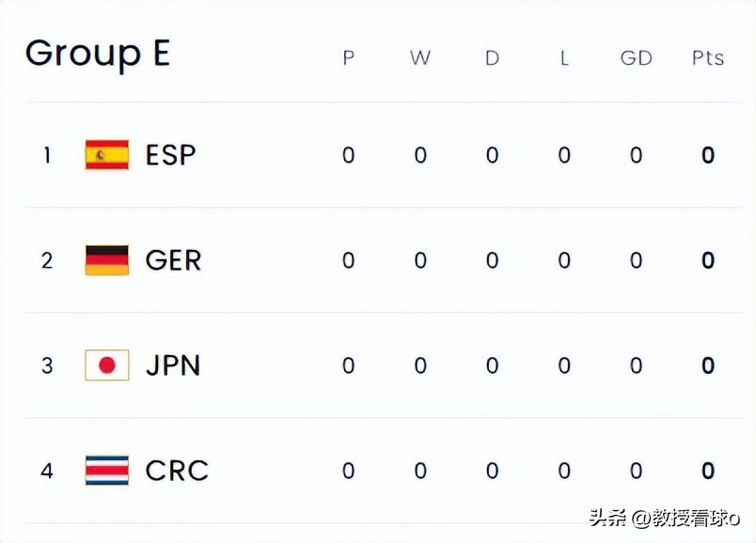Image resolution: width=756 pixels, height=543 pixels.
Task: Click the P column header
Action: coord(348,58)
